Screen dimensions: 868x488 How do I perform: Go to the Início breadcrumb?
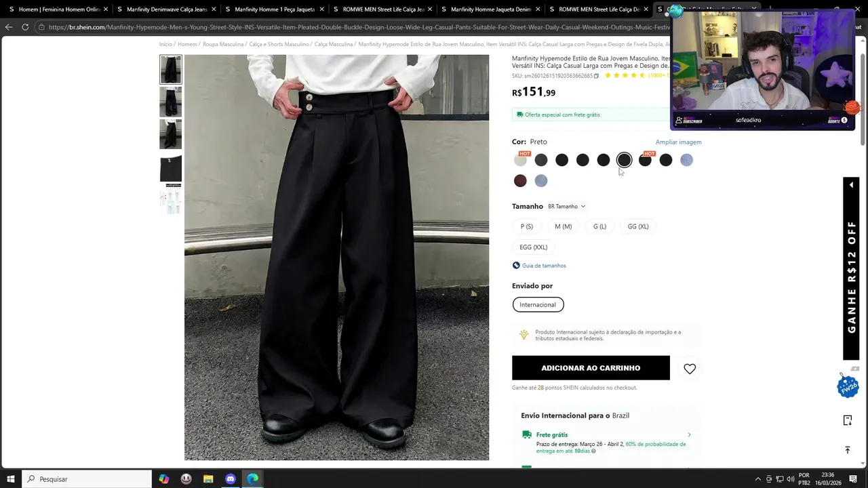click(x=165, y=44)
